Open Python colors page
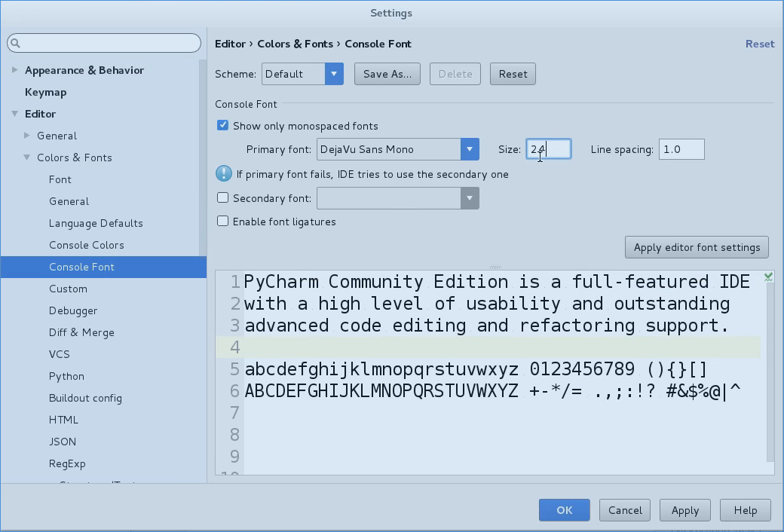Screen dimensions: 784x532 (66, 377)
